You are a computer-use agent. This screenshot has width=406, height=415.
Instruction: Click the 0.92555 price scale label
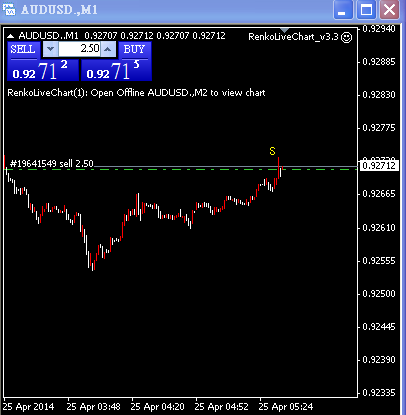coord(378,261)
